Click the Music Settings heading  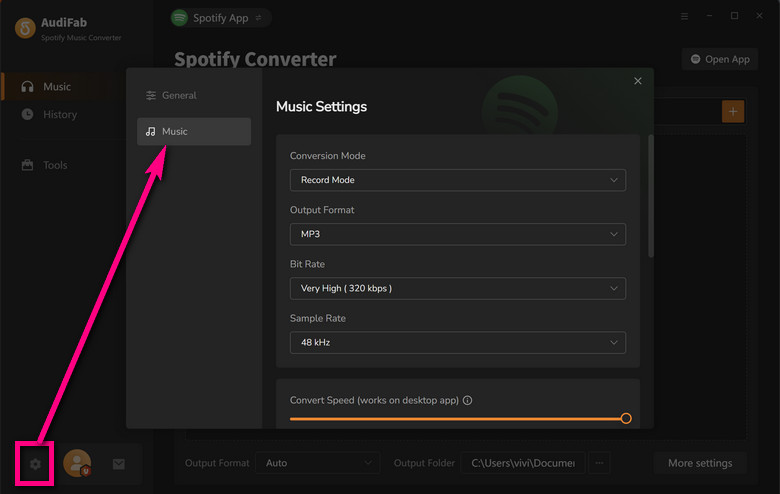321,107
